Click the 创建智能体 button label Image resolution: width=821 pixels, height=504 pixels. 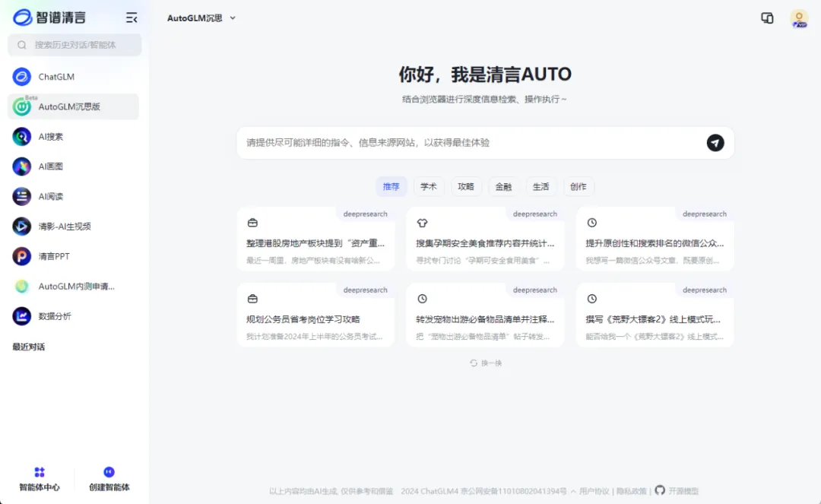tap(109, 487)
